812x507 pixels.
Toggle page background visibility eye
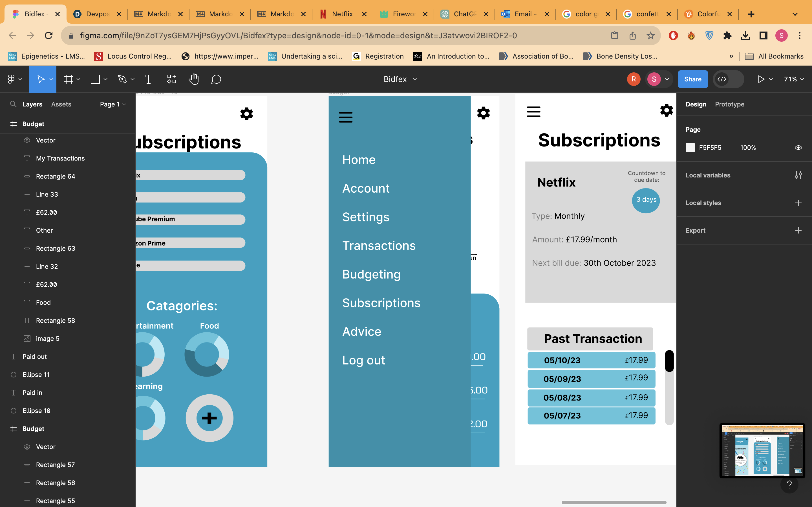pos(798,148)
